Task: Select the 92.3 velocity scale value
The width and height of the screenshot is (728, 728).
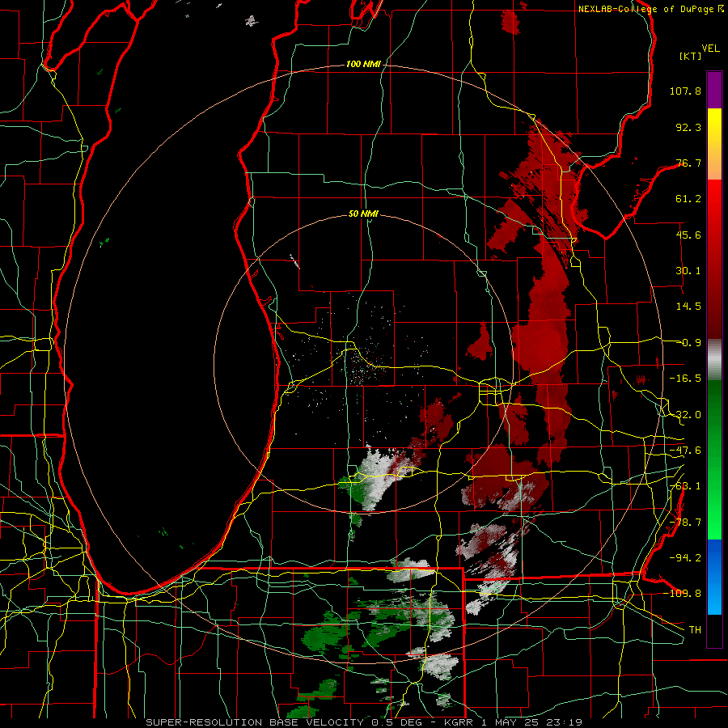Action: point(688,127)
